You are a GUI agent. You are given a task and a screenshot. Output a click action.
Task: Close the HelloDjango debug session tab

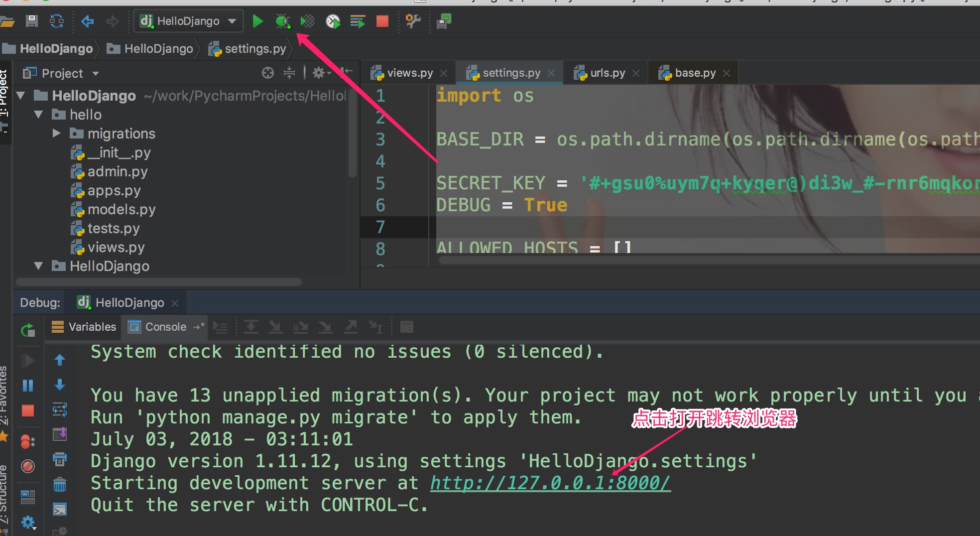[175, 303]
